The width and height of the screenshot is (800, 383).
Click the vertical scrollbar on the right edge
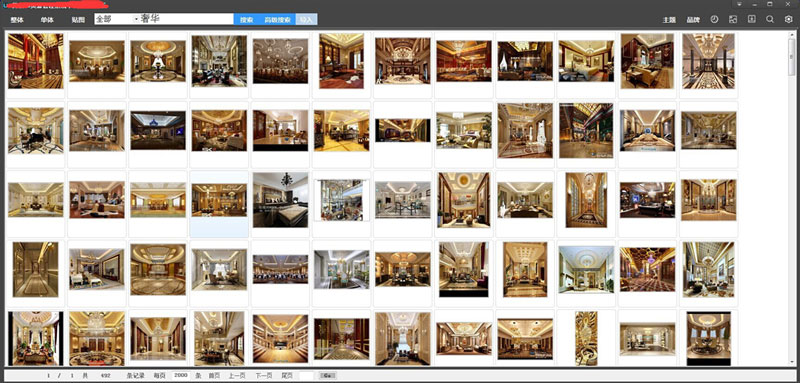(791, 199)
